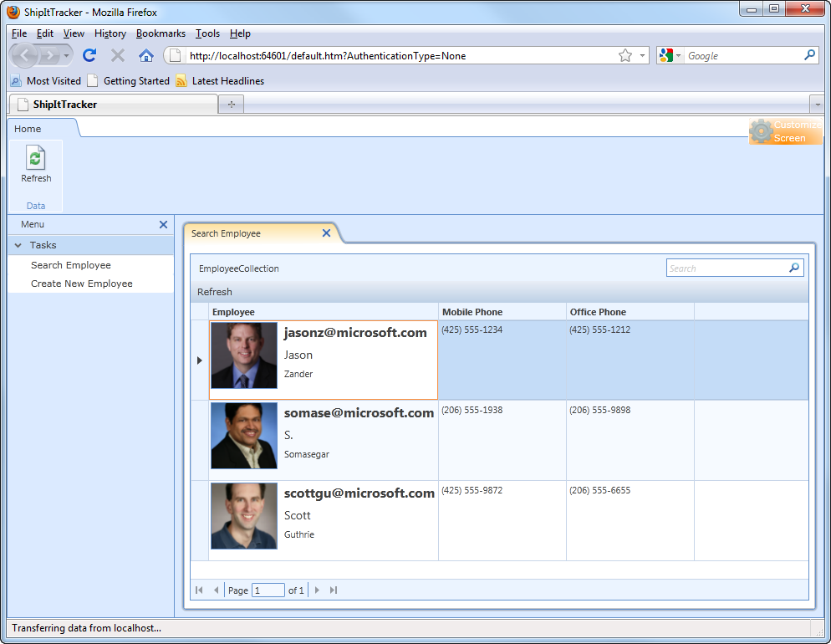Open the Bookmarks menu

[x=161, y=33]
